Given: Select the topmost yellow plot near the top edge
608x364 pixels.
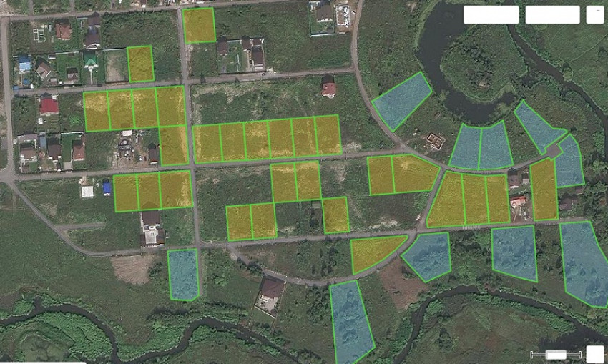Looking at the screenshot, I should 199,26.
